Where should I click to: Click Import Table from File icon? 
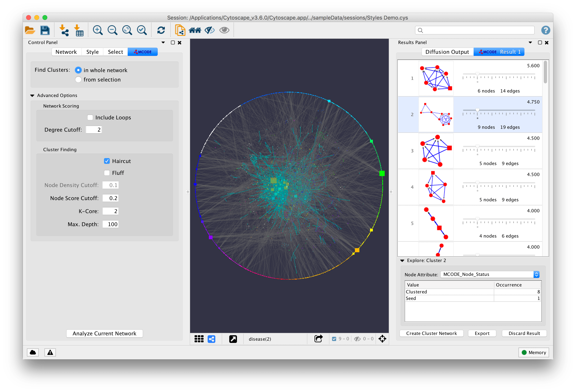click(x=79, y=30)
